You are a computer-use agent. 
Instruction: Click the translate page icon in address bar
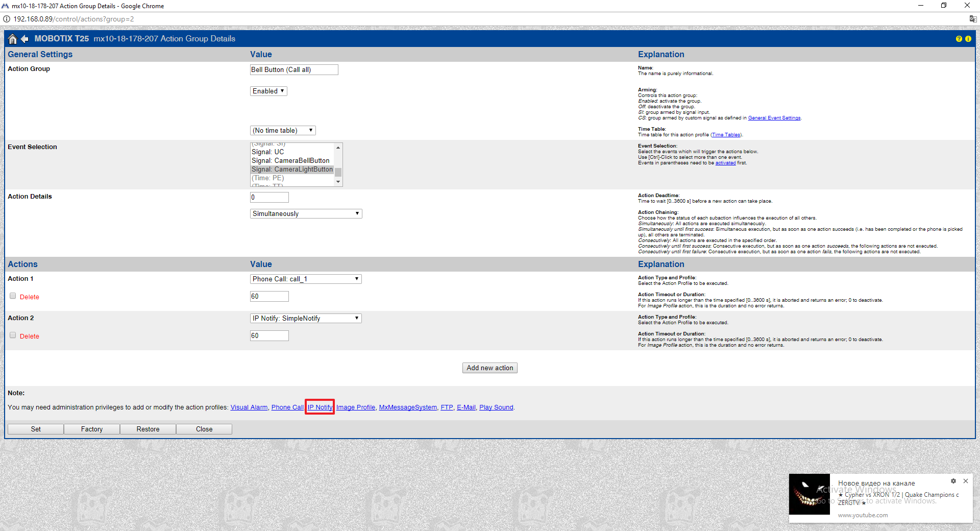[973, 19]
